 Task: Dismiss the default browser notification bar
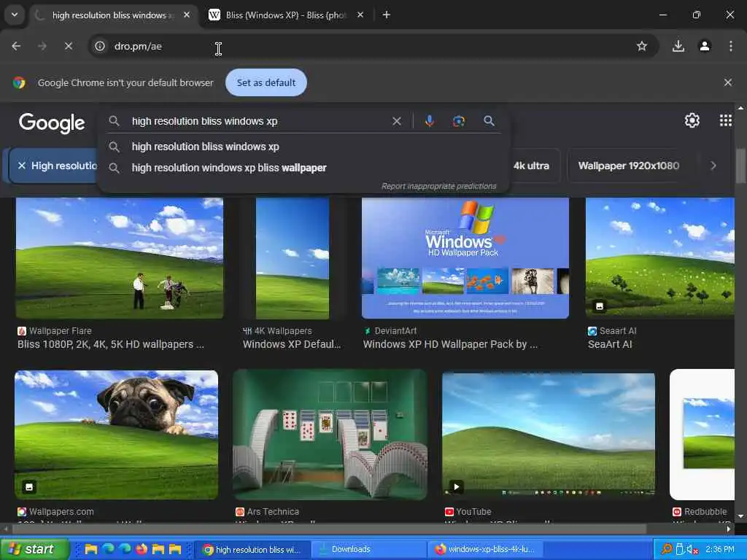point(727,82)
